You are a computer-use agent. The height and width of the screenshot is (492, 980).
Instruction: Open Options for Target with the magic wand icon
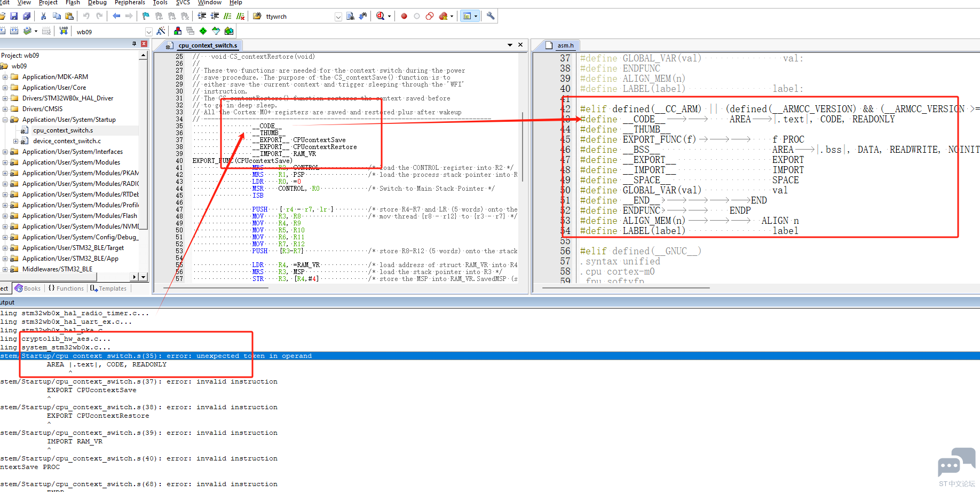(x=161, y=31)
